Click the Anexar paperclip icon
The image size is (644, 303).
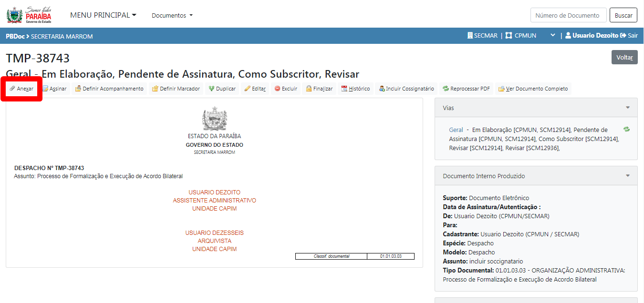pyautogui.click(x=12, y=89)
